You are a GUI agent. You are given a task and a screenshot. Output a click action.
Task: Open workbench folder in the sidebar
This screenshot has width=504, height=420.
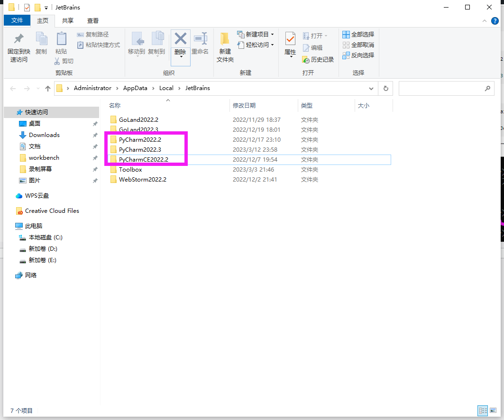(x=44, y=158)
